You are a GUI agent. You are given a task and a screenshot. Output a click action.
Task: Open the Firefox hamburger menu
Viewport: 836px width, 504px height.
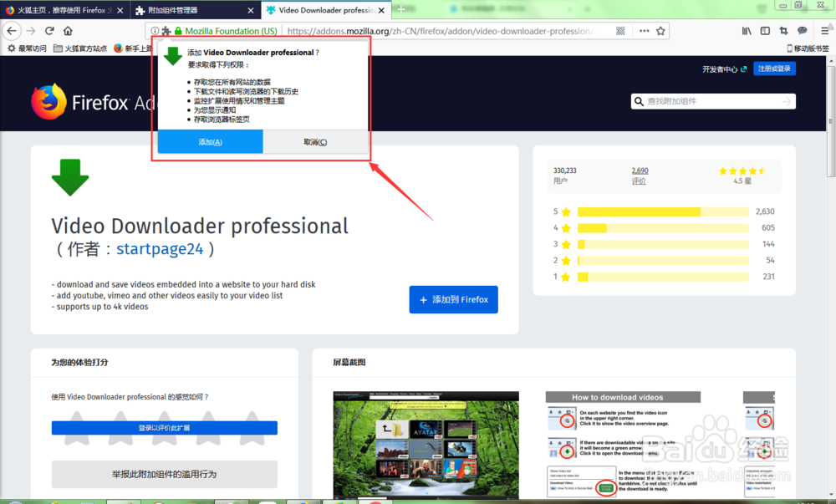(825, 31)
